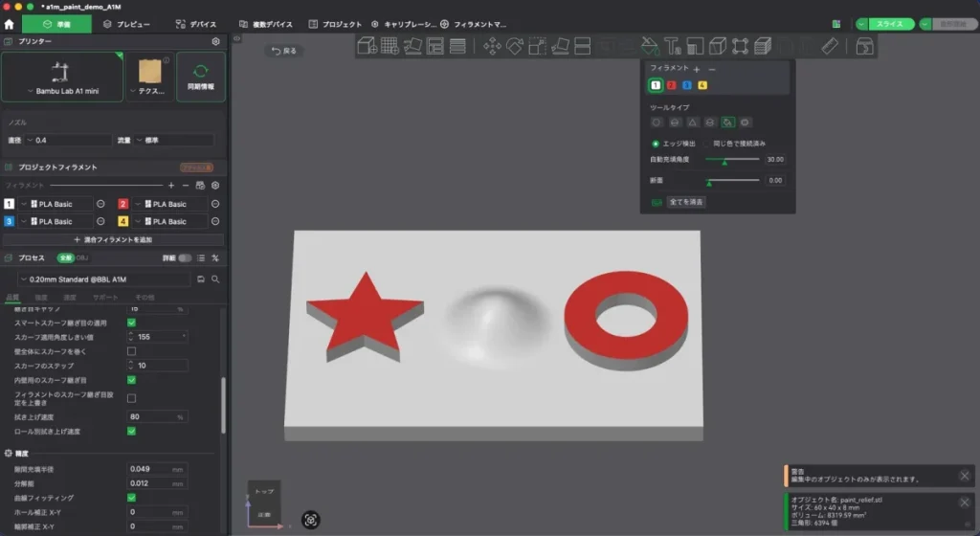This screenshot has height=536, width=980.
Task: Toggle the 詳細 advanced mode switch
Action: click(185, 258)
